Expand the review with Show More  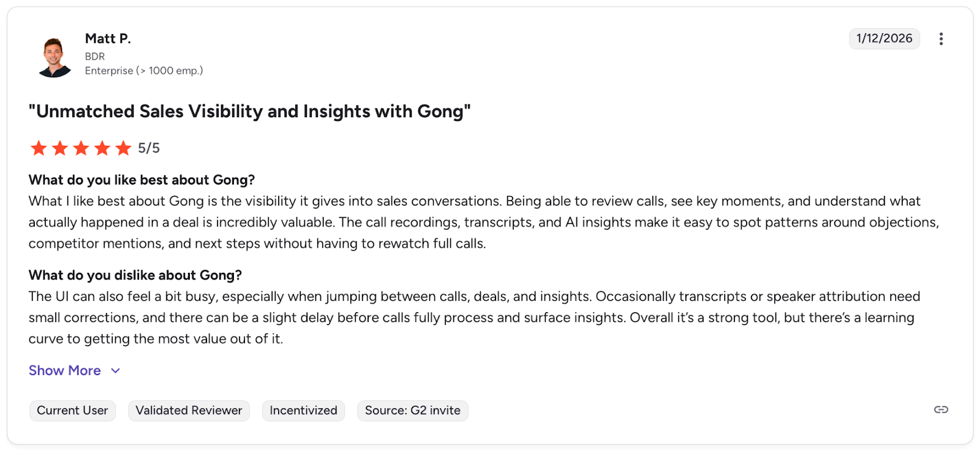pos(65,370)
